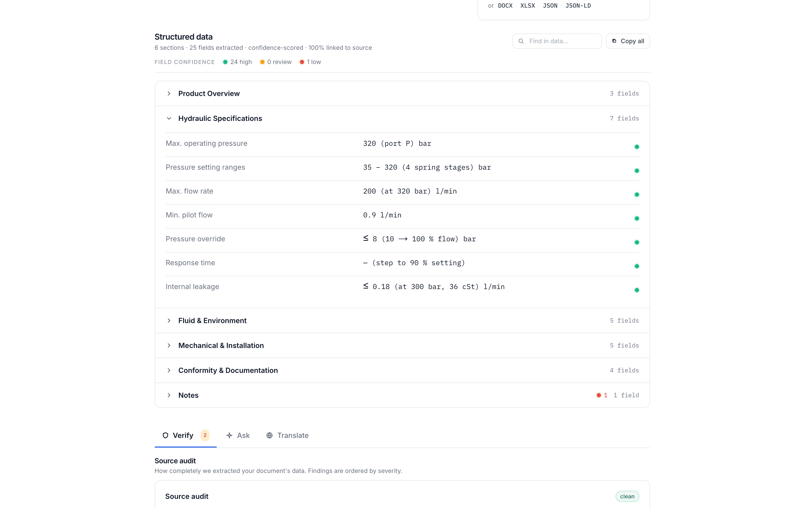Viewport: 812px width, 508px height.
Task: Click the Min. pilot flow label
Action: pos(189,215)
